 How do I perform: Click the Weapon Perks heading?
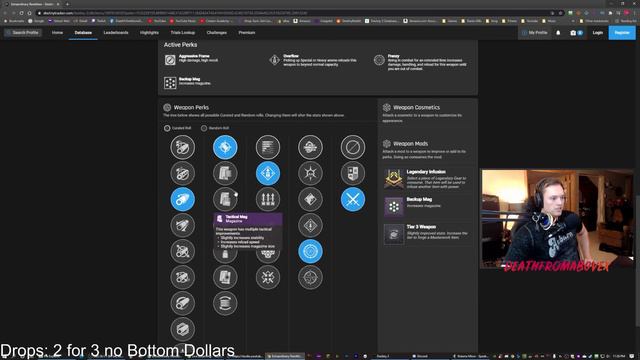pyautogui.click(x=191, y=107)
